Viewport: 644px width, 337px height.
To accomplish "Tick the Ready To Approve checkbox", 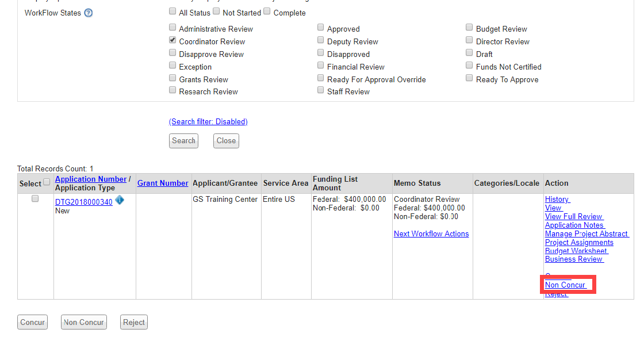I will [470, 78].
